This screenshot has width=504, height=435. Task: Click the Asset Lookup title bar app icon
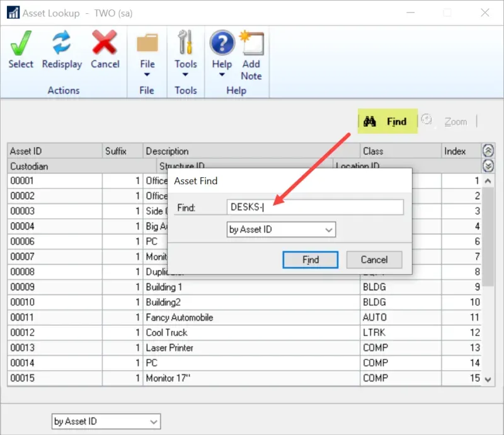(12, 12)
